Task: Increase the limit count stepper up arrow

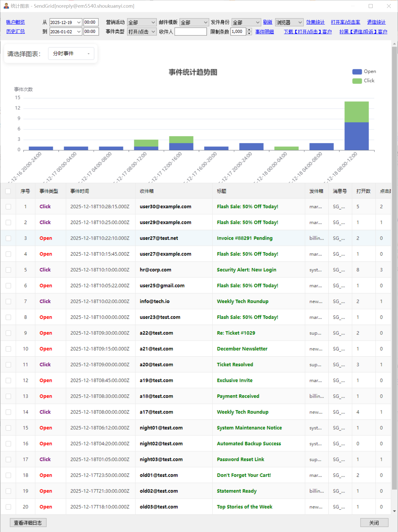Action: coord(249,30)
